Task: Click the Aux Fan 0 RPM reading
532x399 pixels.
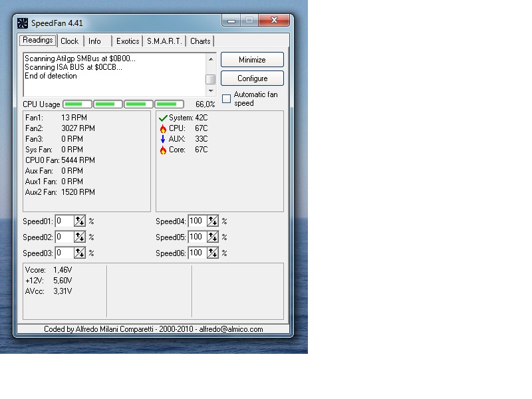Action: [x=54, y=171]
